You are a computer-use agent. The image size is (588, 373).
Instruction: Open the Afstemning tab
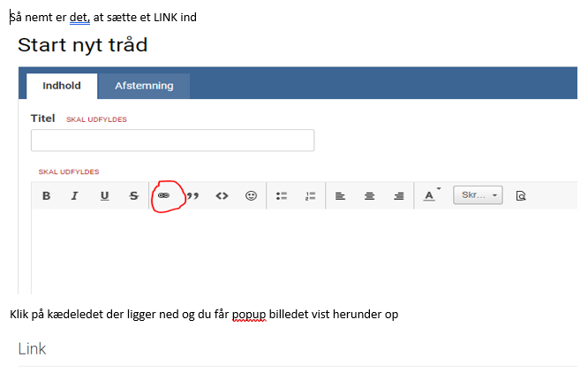144,86
